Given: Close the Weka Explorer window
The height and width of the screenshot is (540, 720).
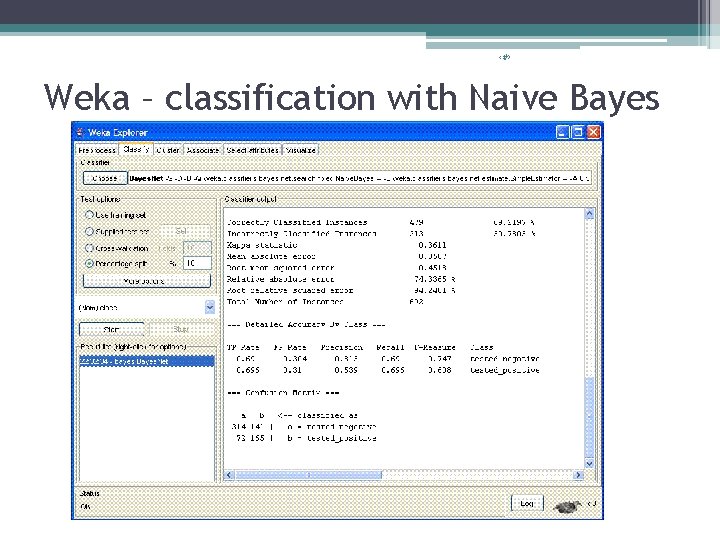Looking at the screenshot, I should click(593, 132).
